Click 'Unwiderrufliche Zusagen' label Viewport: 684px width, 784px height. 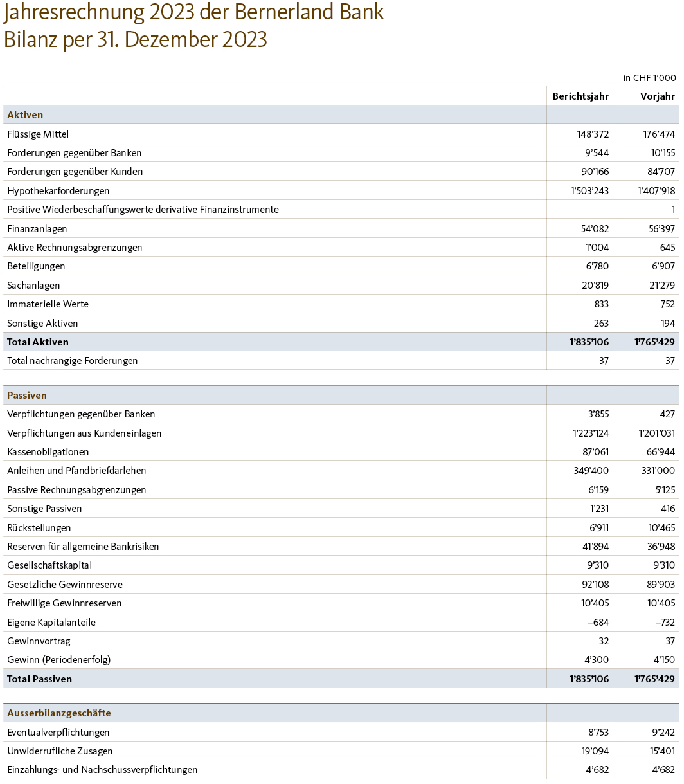click(x=60, y=751)
